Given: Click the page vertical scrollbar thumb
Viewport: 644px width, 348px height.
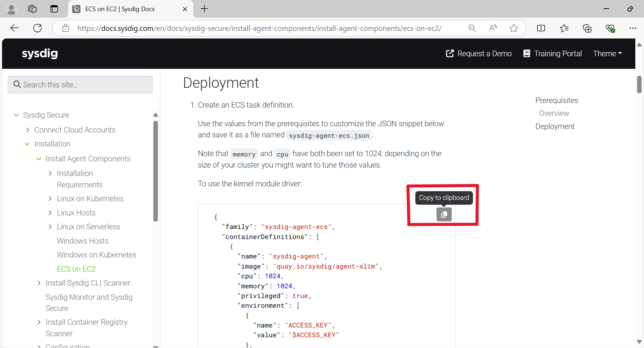Looking at the screenshot, I should coord(639,84).
